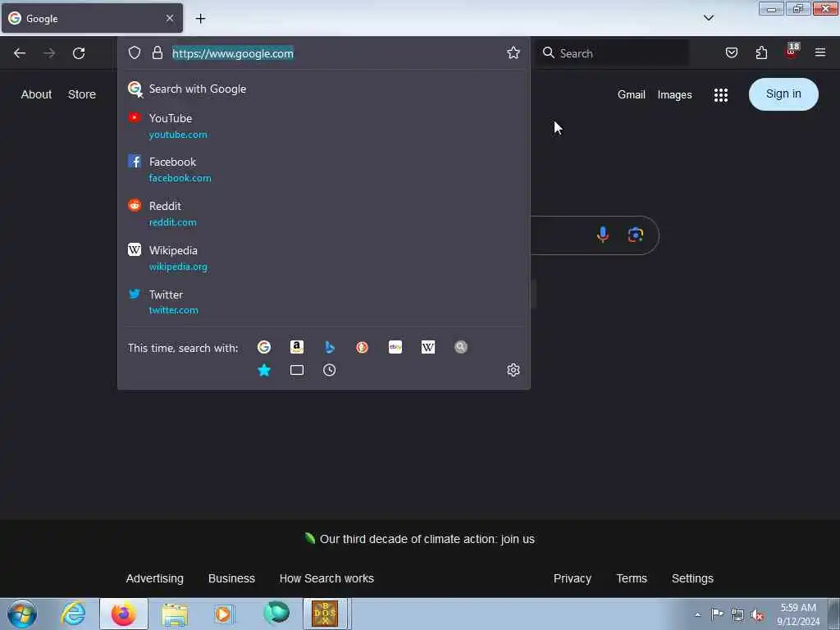The image size is (840, 630).
Task: Open the Gmail link
Action: 631,95
